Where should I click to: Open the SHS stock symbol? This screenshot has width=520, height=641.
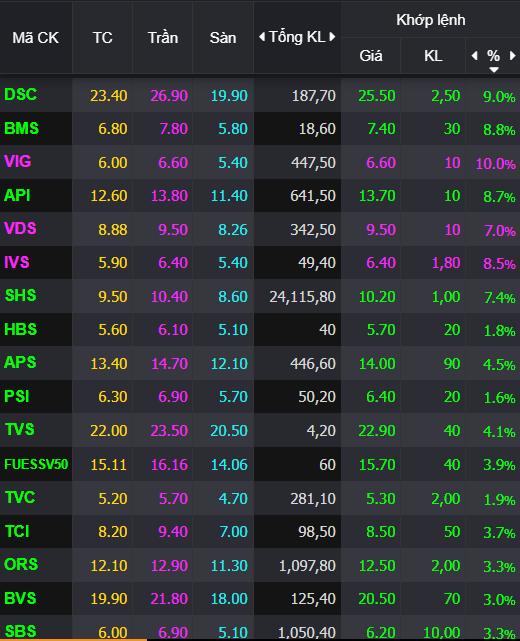click(x=20, y=295)
